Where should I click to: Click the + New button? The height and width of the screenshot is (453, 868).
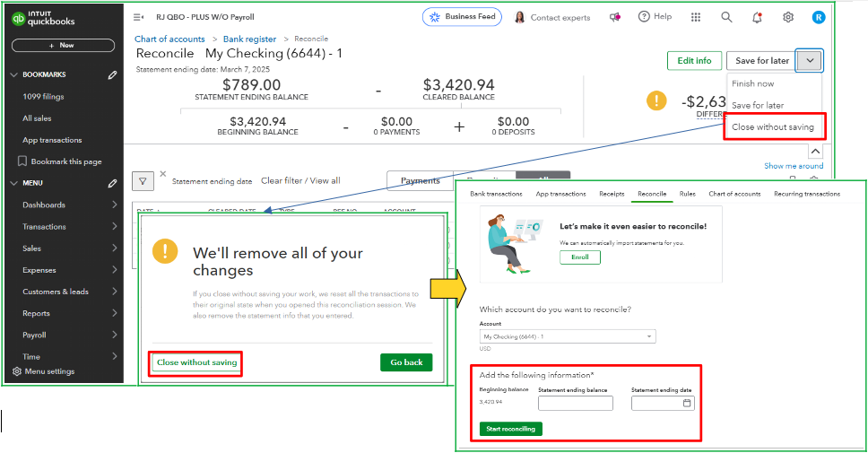[x=63, y=46]
